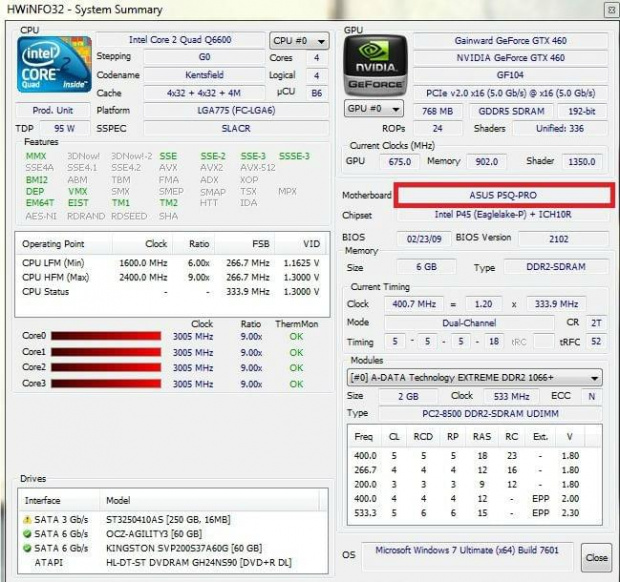
Task: Click the DDR2-SDRAM memory type value
Action: (556, 267)
